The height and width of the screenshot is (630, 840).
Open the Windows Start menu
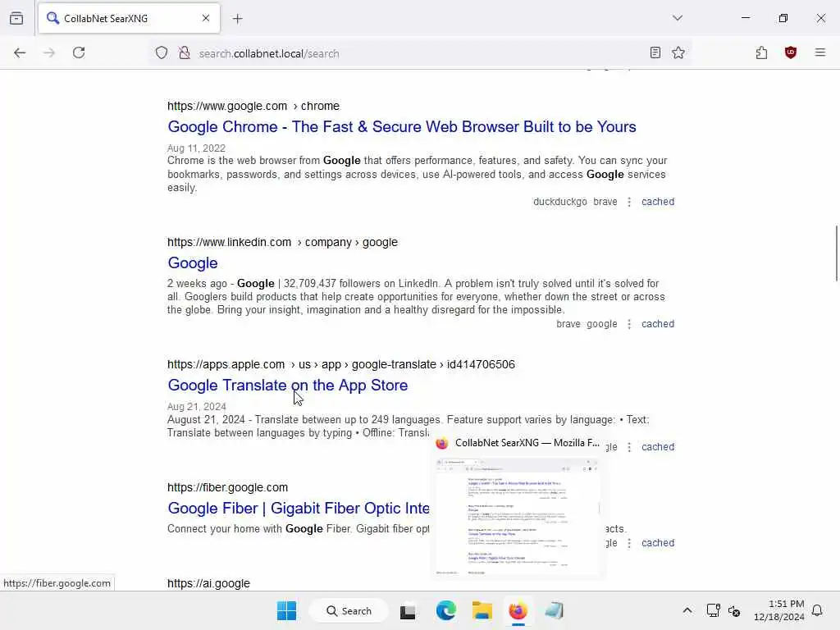[286, 610]
